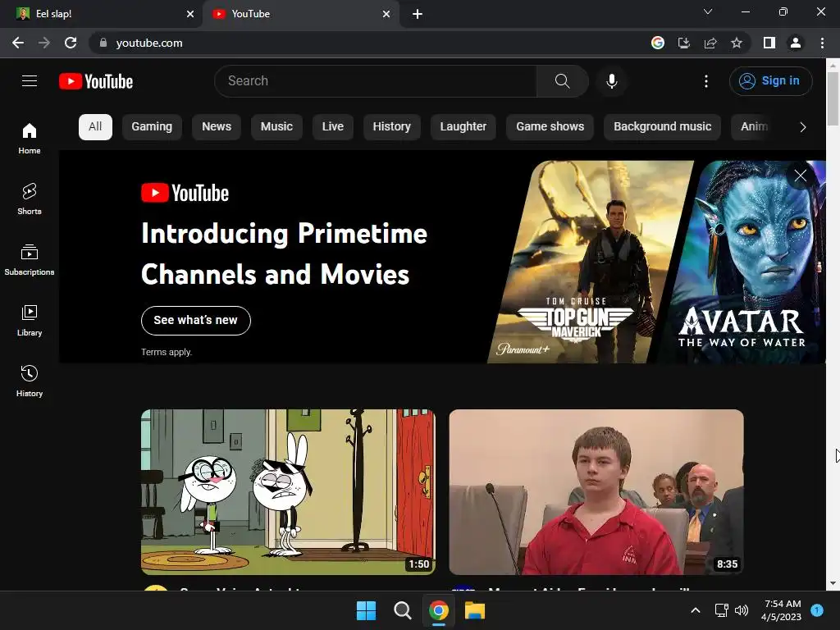Click the install app icon in address bar
The height and width of the screenshot is (630, 840).
point(684,43)
